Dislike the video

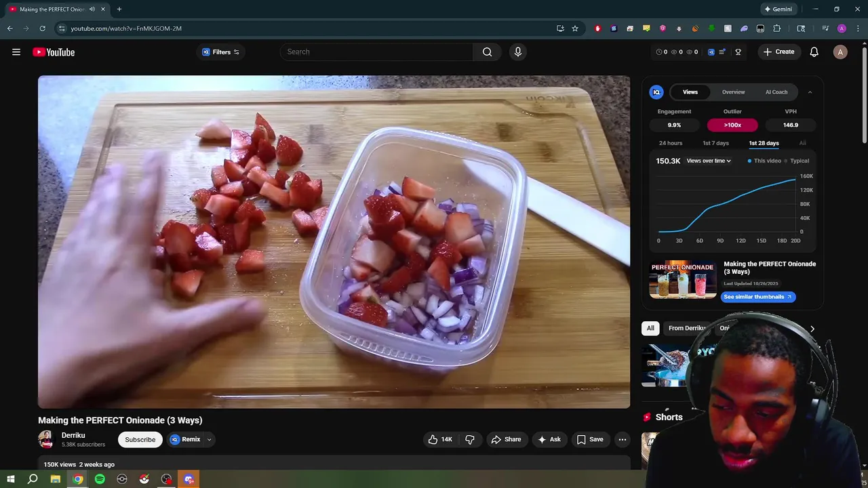470,440
